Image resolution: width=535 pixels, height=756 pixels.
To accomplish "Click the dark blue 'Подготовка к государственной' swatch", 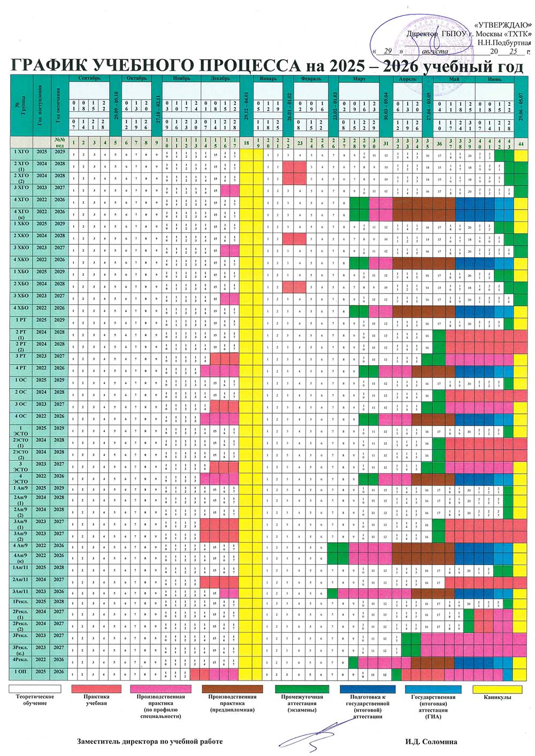I will point(368,689).
